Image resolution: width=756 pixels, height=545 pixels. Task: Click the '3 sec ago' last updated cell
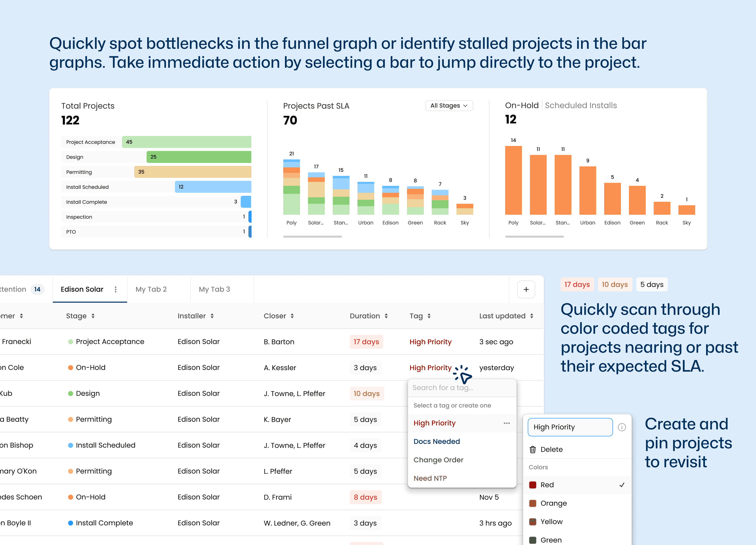pyautogui.click(x=496, y=342)
